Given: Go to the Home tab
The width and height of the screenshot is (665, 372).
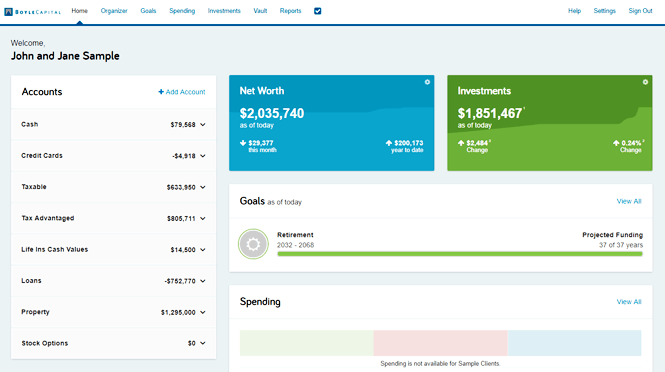Looking at the screenshot, I should 79,11.
